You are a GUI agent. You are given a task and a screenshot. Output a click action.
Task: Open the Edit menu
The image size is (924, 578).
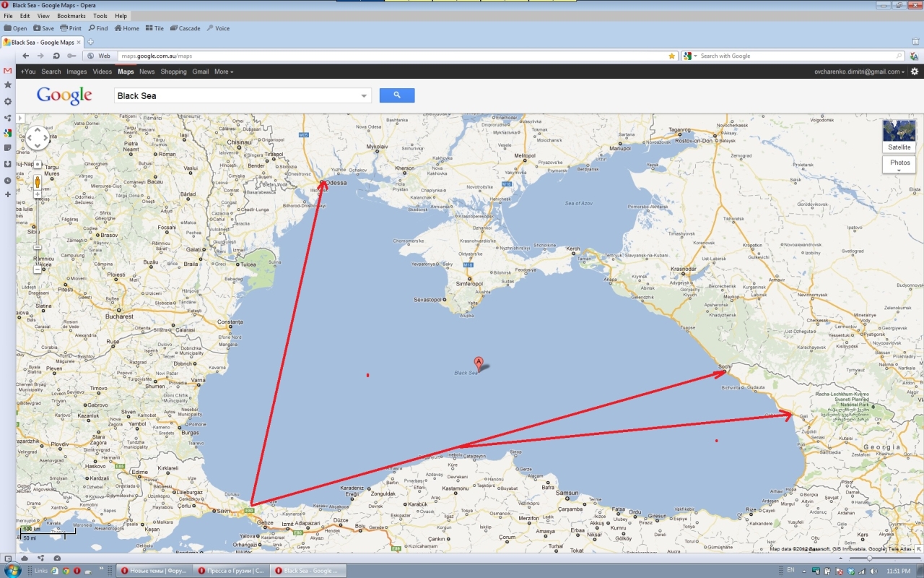[25, 16]
